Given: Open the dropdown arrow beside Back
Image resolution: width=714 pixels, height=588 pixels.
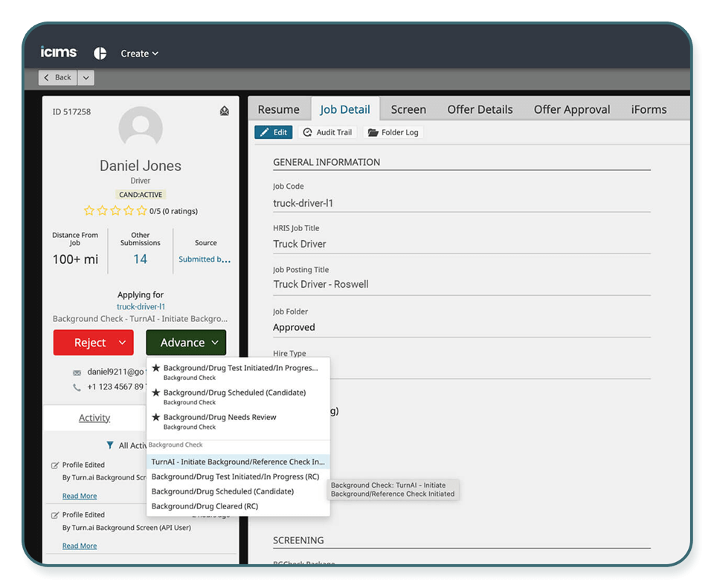Looking at the screenshot, I should pyautogui.click(x=86, y=77).
